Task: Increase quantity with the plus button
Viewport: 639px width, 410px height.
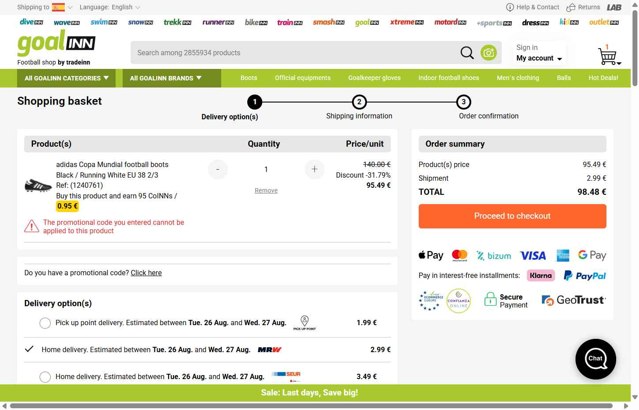Action: [314, 169]
